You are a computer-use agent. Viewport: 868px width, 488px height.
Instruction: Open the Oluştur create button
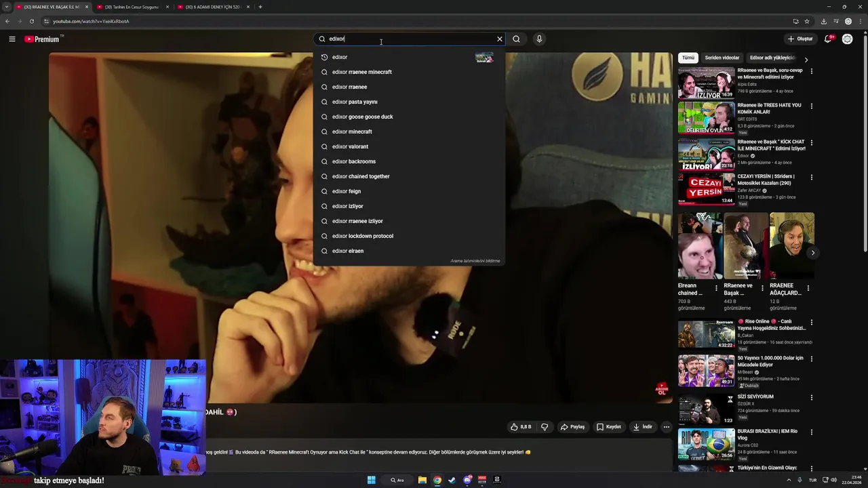click(800, 39)
